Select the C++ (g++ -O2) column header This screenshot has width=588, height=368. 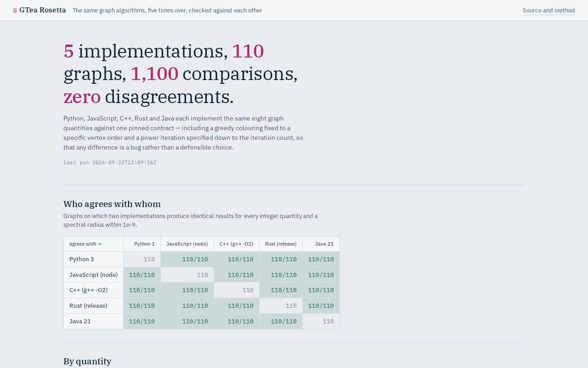(237, 244)
